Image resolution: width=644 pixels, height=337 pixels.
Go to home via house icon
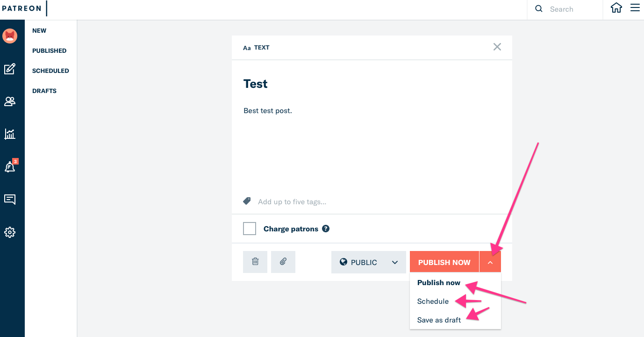[x=616, y=8]
